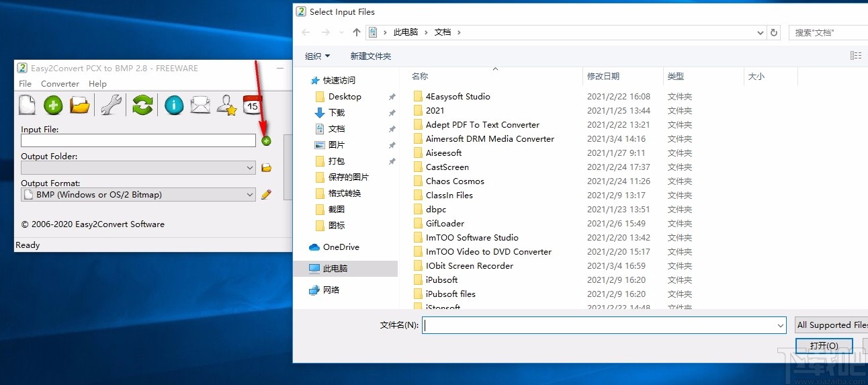
Task: Expand the address bar history dropdown
Action: pos(761,32)
